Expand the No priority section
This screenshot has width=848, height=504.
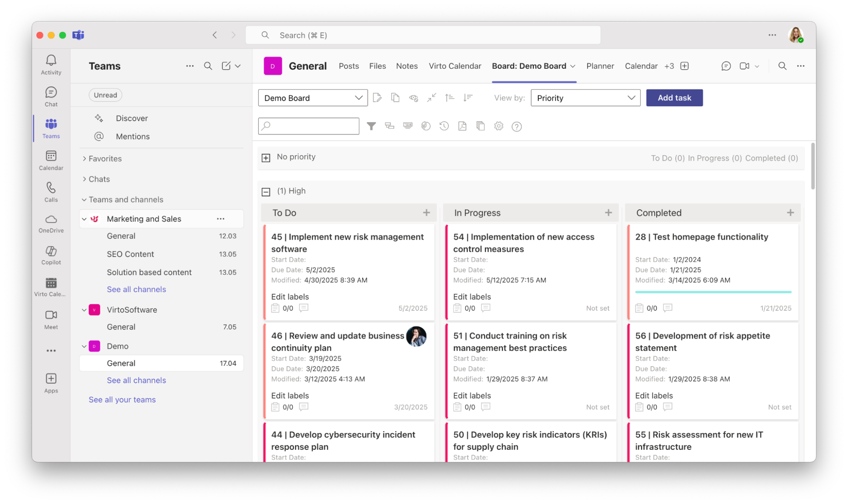click(266, 157)
